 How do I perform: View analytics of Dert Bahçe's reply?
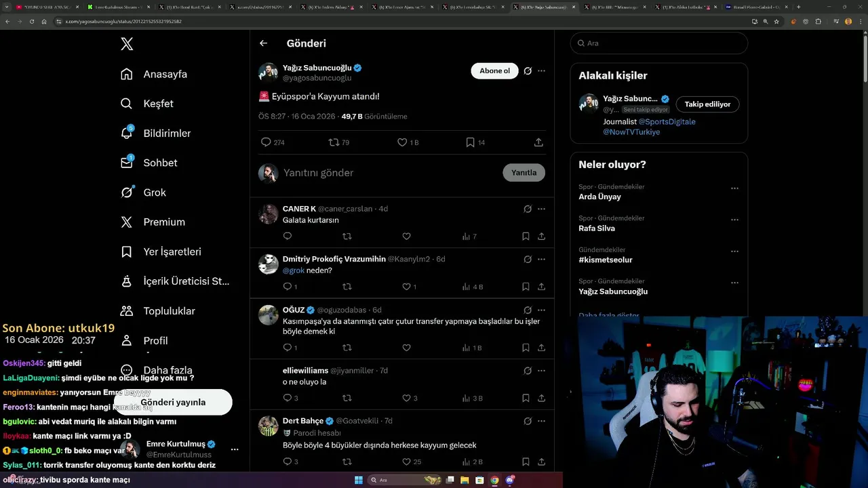click(472, 462)
